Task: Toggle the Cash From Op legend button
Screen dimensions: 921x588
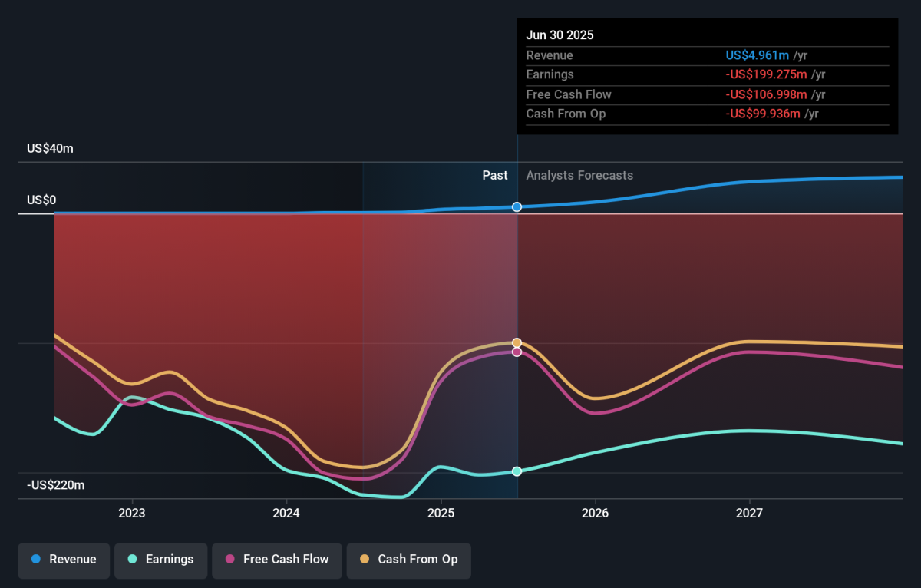Action: pyautogui.click(x=408, y=560)
